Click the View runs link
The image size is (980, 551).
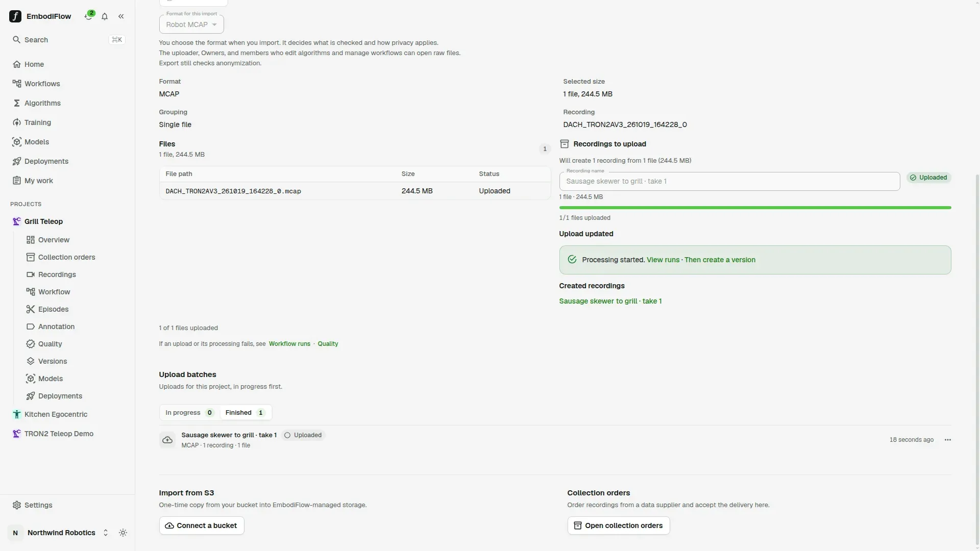pyautogui.click(x=663, y=260)
